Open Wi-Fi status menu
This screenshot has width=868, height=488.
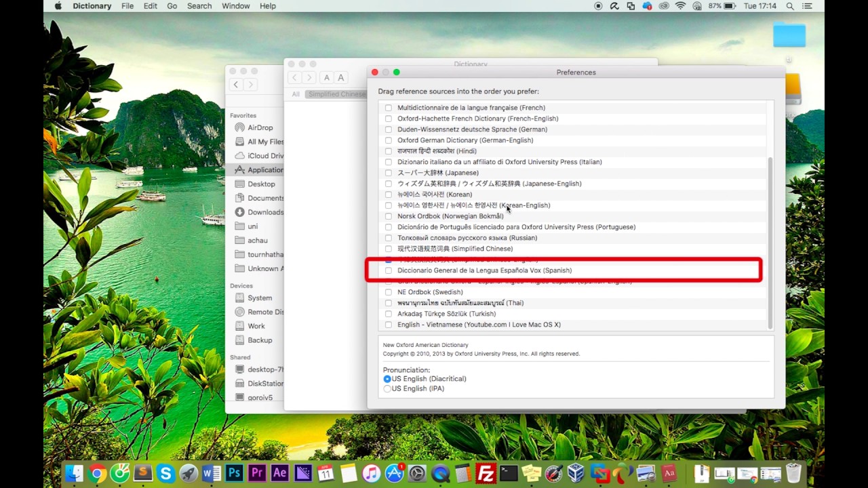[x=680, y=6]
